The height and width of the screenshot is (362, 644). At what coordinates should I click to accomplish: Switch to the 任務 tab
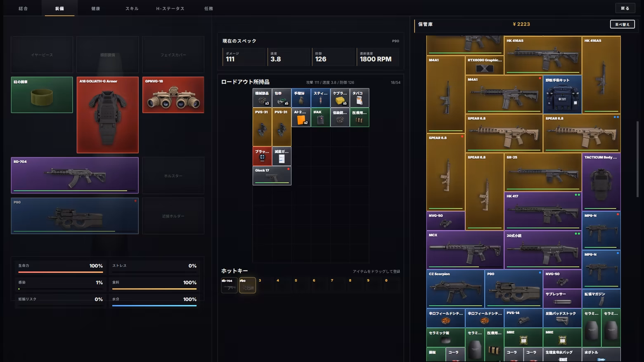tap(208, 8)
